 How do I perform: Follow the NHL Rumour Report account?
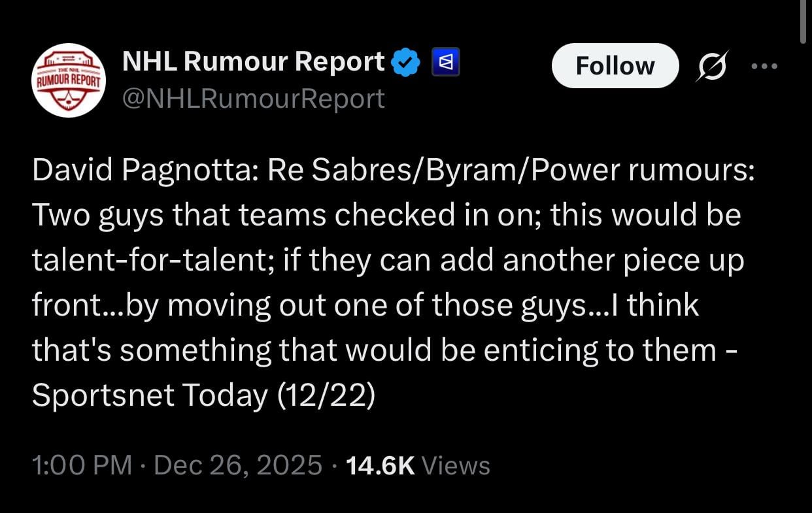coord(615,65)
